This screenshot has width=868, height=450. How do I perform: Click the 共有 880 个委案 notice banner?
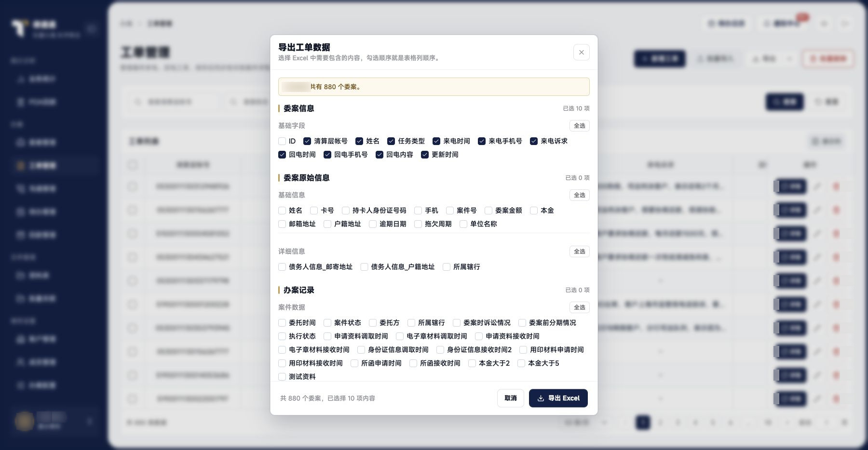tap(434, 87)
